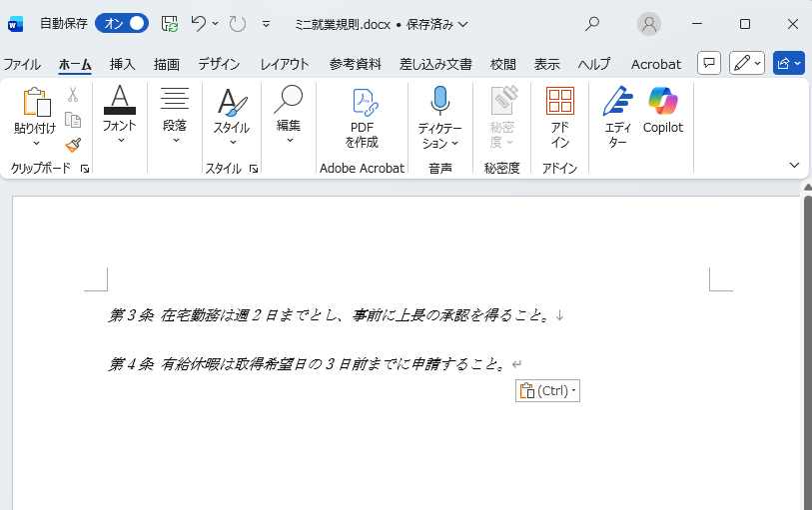Open the 段落 group menu
812x510 pixels.
pos(175,115)
